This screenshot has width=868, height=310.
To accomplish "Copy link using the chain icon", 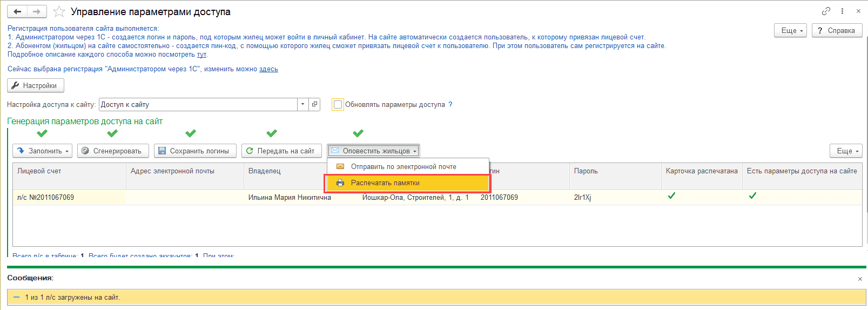I will point(826,11).
